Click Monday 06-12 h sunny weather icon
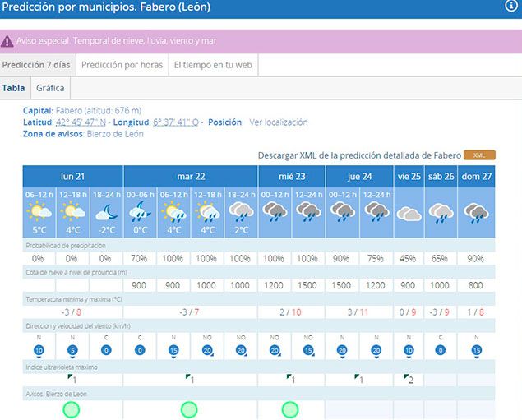This screenshot has height=420, width=522. tap(39, 212)
